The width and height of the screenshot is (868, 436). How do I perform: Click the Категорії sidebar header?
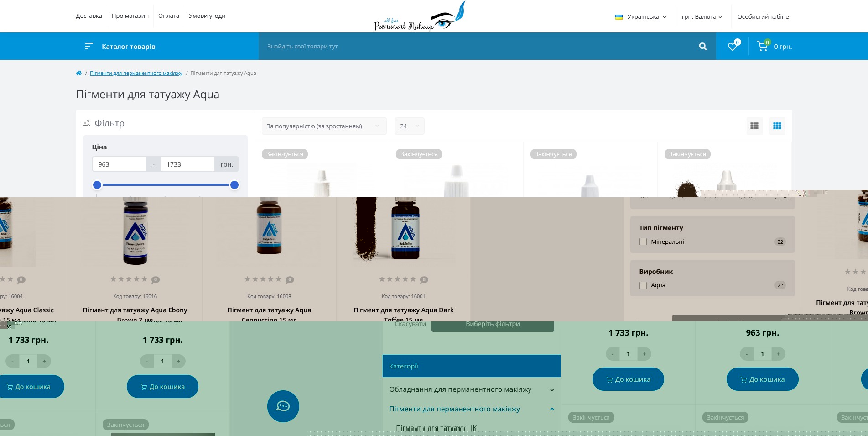point(472,366)
